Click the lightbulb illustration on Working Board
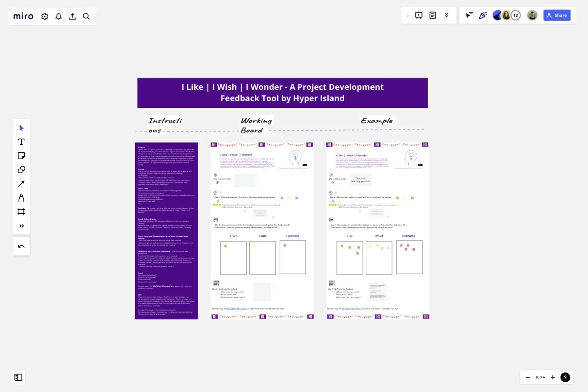Viewport: 588px width, 392px height. [x=295, y=158]
